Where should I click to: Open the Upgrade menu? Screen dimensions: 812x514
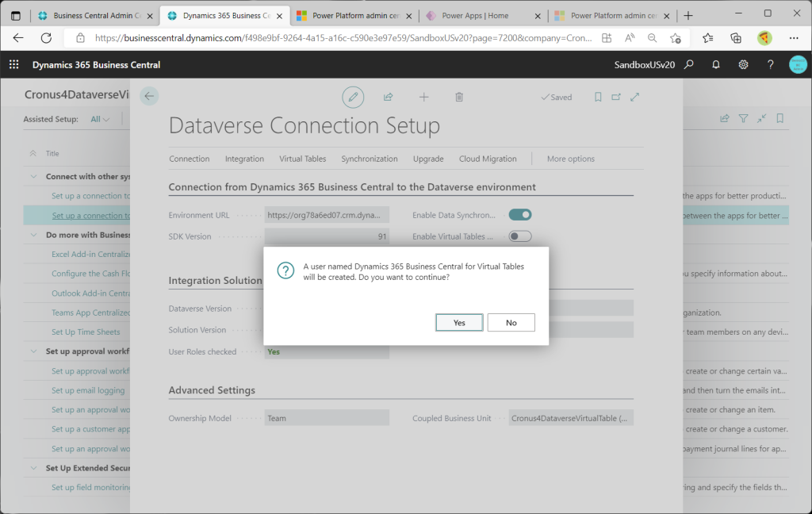(428, 159)
